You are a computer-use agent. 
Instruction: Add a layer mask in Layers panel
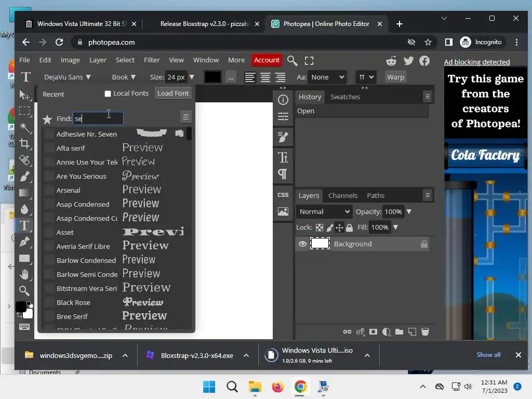click(x=373, y=331)
